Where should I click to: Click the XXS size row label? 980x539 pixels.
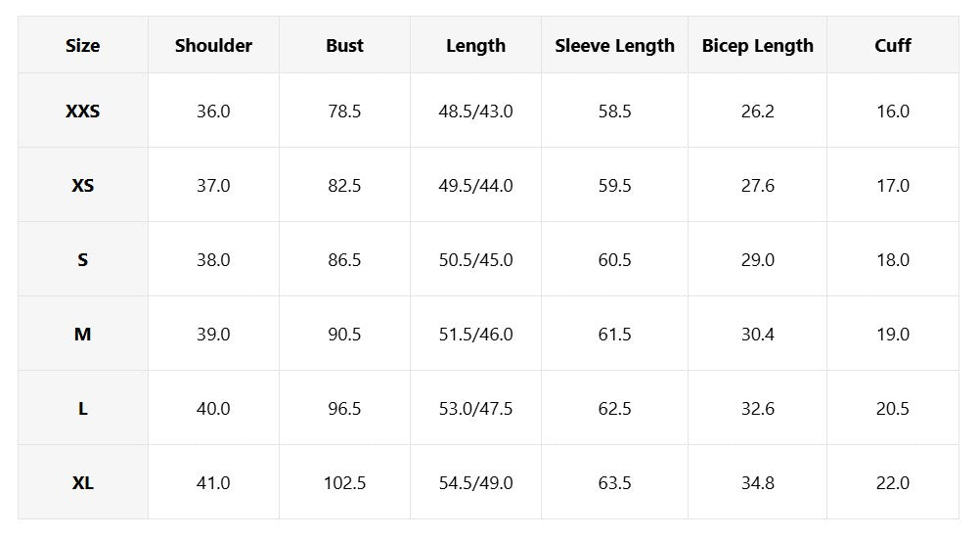click(x=83, y=112)
